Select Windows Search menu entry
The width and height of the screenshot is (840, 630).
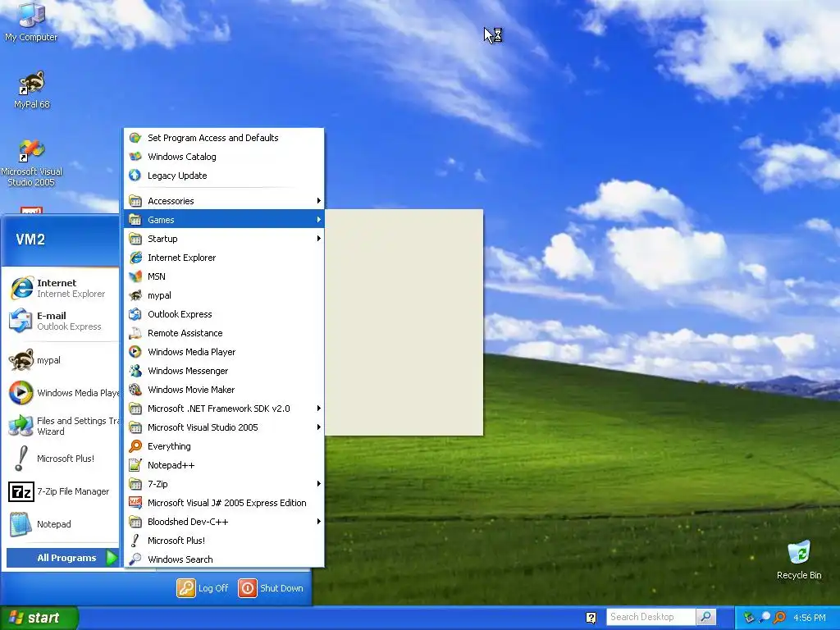224,559
